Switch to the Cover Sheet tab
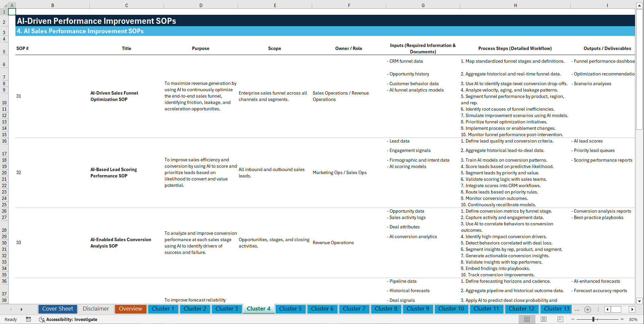Viewport: 644px width, 324px height. click(x=57, y=309)
